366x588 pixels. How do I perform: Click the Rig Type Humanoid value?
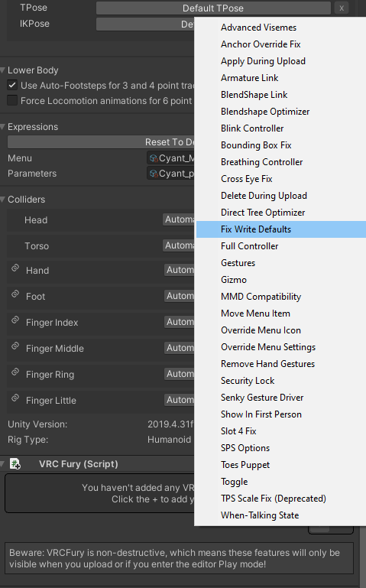point(170,440)
